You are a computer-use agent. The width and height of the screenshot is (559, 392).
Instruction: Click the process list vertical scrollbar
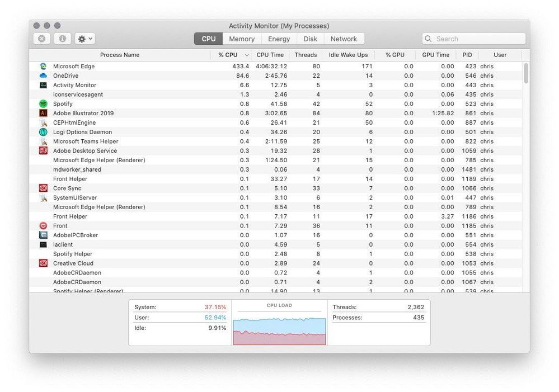(x=526, y=73)
